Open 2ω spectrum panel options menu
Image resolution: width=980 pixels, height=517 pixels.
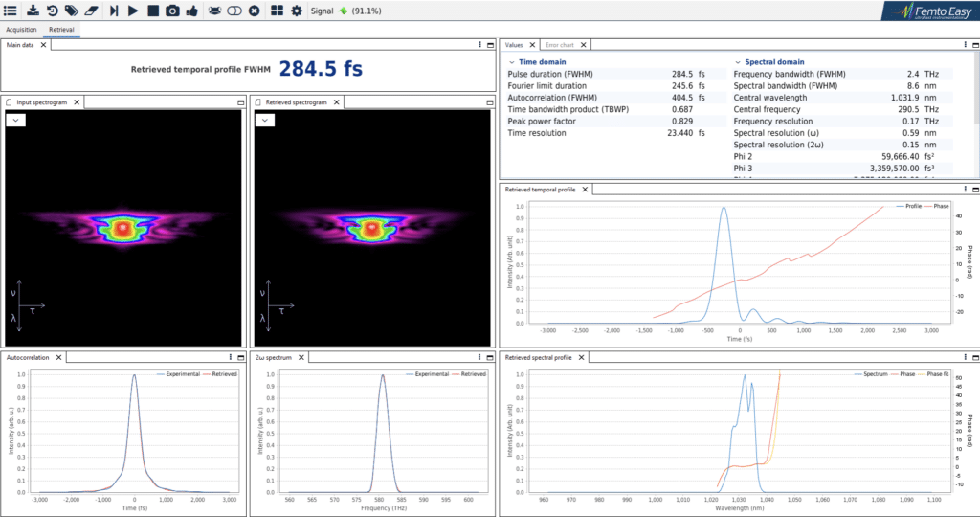[x=480, y=357]
